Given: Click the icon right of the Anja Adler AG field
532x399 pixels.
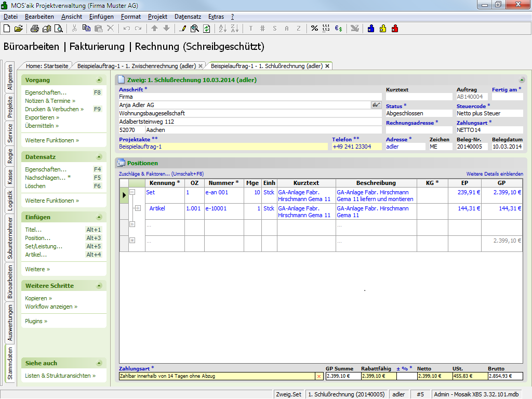Looking at the screenshot, I should [x=376, y=105].
